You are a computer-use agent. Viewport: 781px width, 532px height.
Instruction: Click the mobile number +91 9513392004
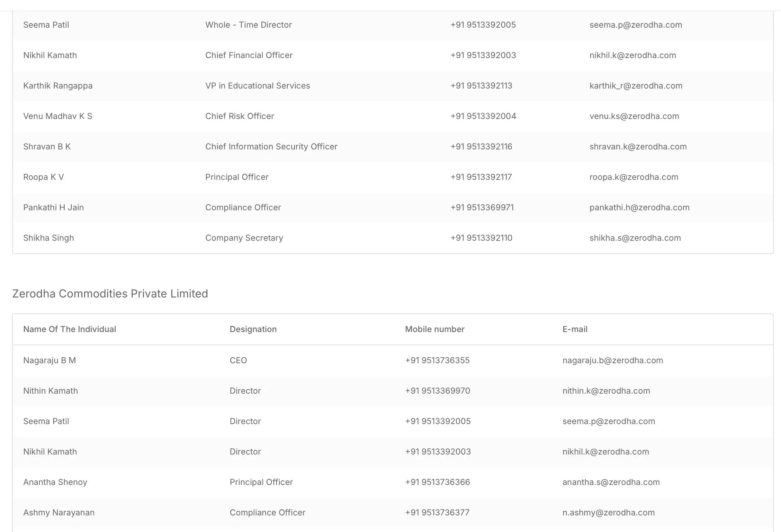coord(483,116)
